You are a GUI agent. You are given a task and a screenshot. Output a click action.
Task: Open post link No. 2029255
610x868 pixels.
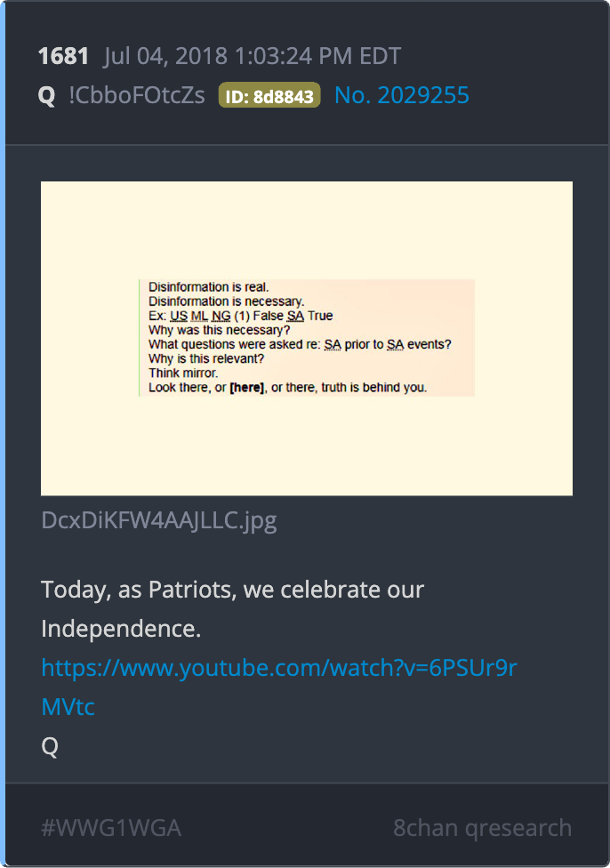[x=402, y=95]
